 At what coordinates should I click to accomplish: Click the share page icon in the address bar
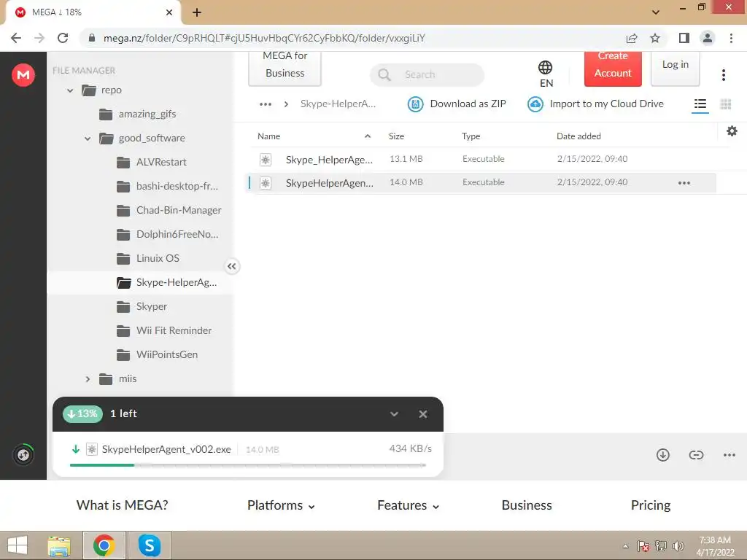(x=632, y=38)
